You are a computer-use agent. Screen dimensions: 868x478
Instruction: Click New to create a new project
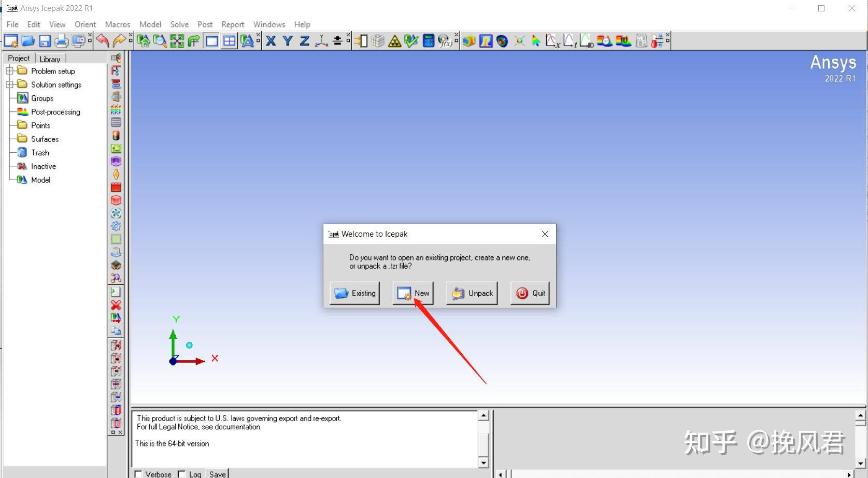coord(413,293)
